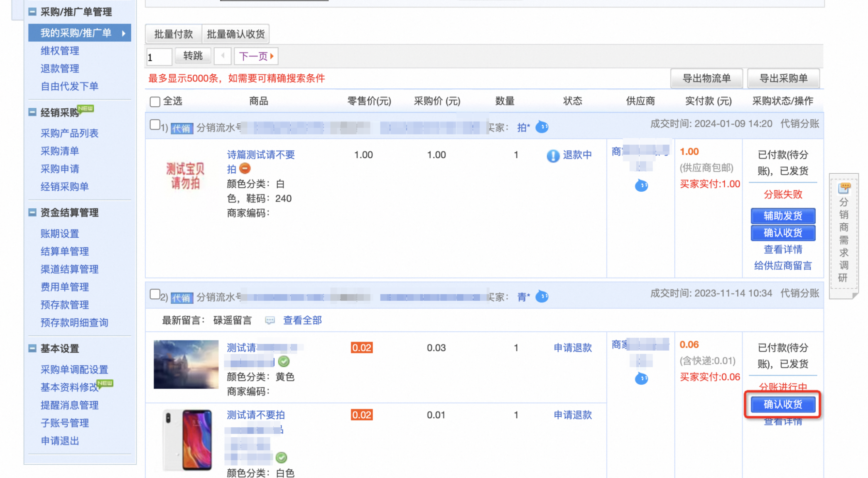Viewport: 868px width, 478px height.
Task: Open 子账号管理 page
Action: tap(64, 423)
